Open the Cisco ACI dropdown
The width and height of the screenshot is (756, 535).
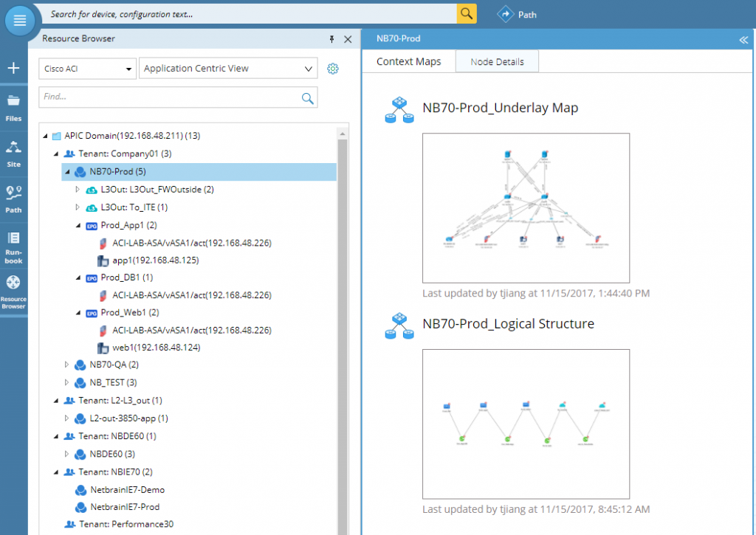pos(87,69)
